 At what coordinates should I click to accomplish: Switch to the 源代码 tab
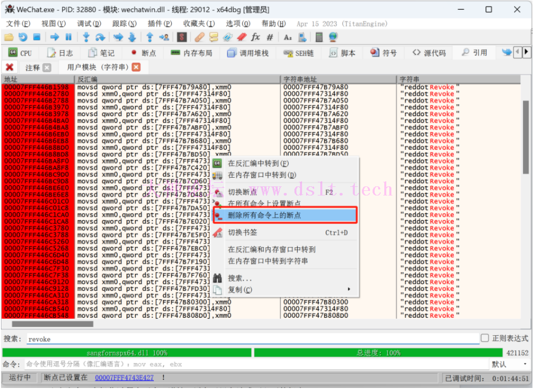pyautogui.click(x=429, y=53)
